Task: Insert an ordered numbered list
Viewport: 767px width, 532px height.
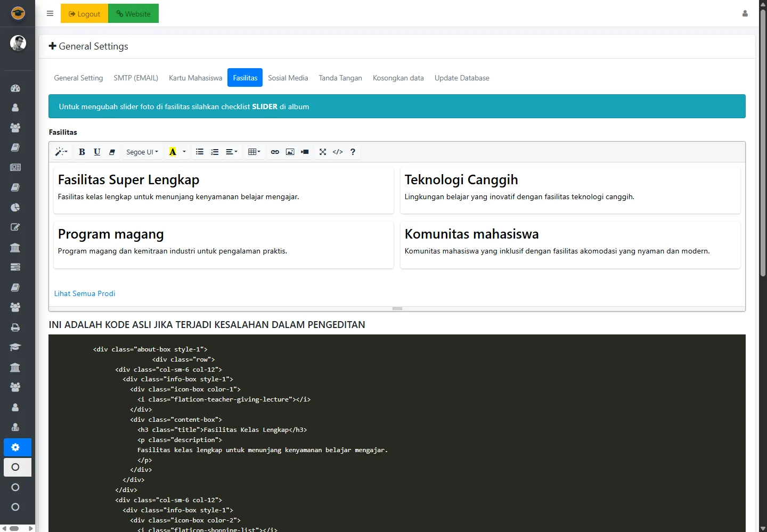Action: 215,152
